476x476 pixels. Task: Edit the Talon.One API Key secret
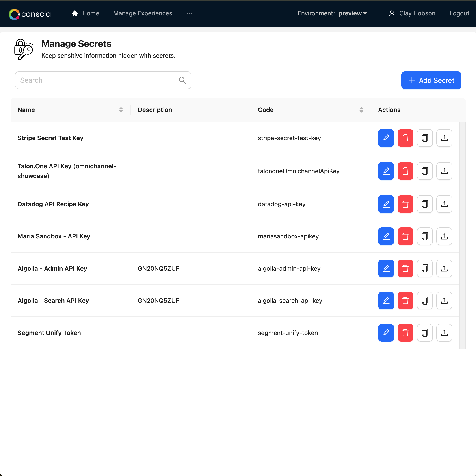point(386,171)
